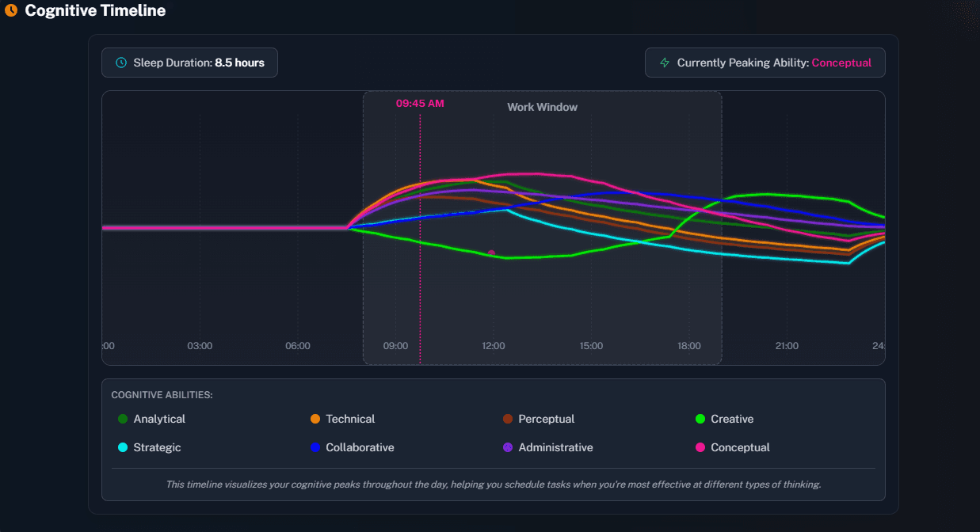Select the green Analytical legend dot
980x532 pixels.
coord(121,418)
